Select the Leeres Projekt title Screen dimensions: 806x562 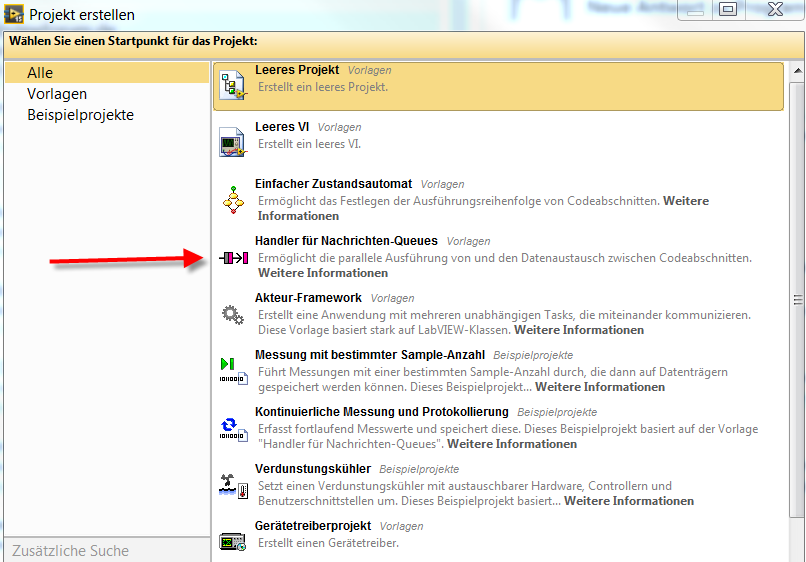(297, 70)
